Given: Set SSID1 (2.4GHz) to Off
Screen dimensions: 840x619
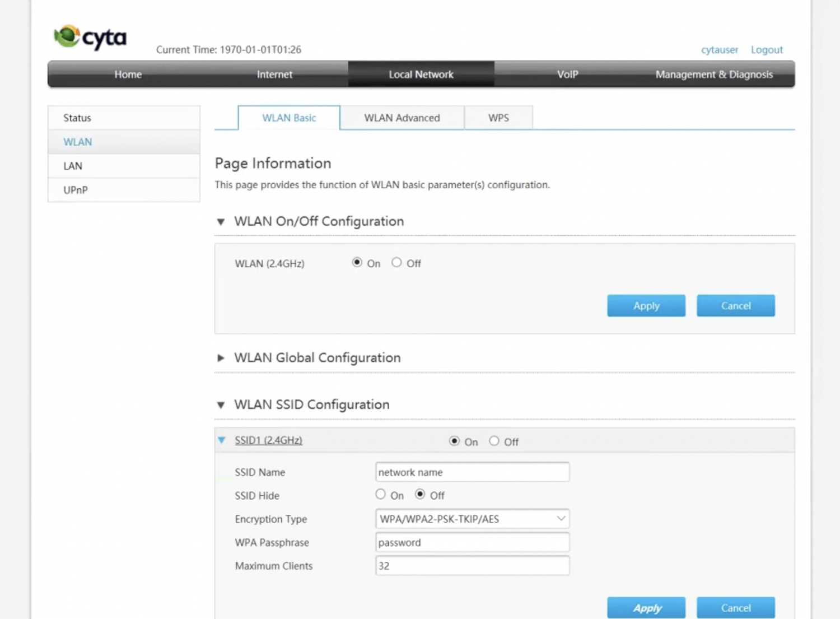Looking at the screenshot, I should (x=494, y=441).
